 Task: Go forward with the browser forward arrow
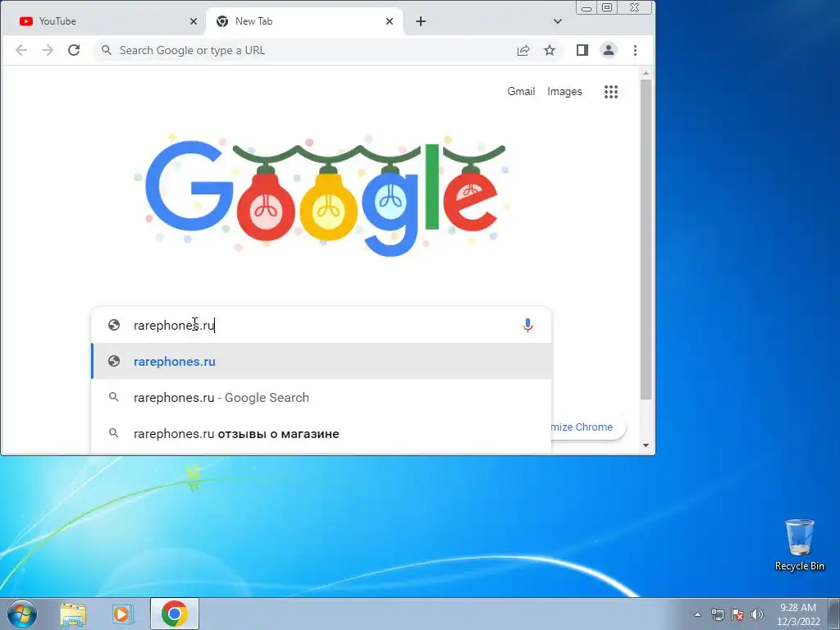point(48,50)
